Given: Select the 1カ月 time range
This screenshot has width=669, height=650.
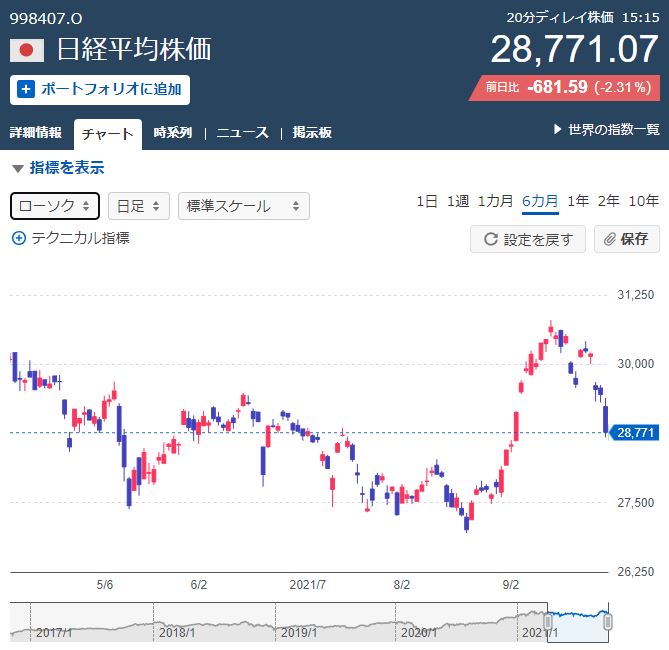Looking at the screenshot, I should click(x=495, y=201).
